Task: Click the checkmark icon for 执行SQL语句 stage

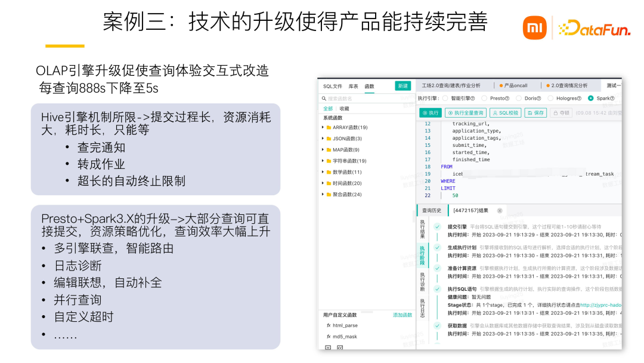Action: (438, 289)
